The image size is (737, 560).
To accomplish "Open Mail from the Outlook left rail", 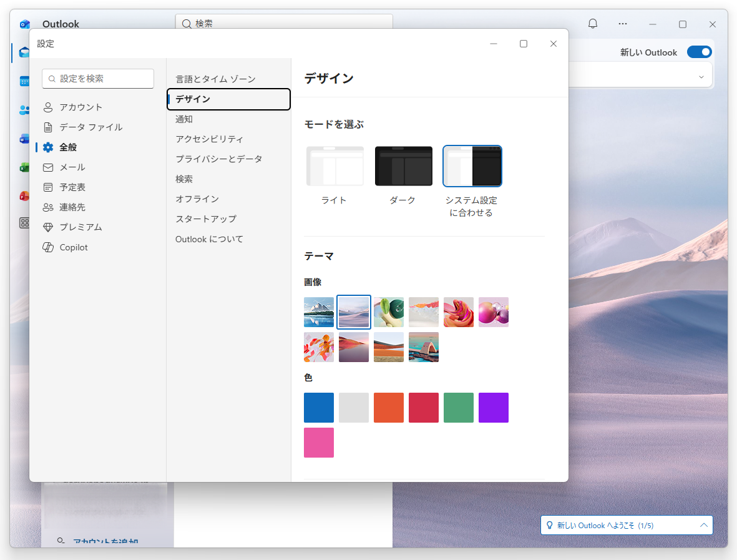I will (24, 52).
